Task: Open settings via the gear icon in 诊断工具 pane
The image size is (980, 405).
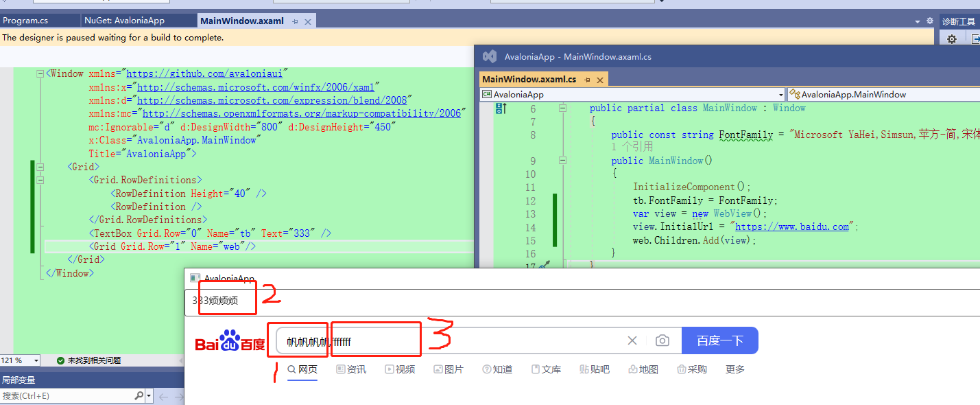Action: coord(952,38)
